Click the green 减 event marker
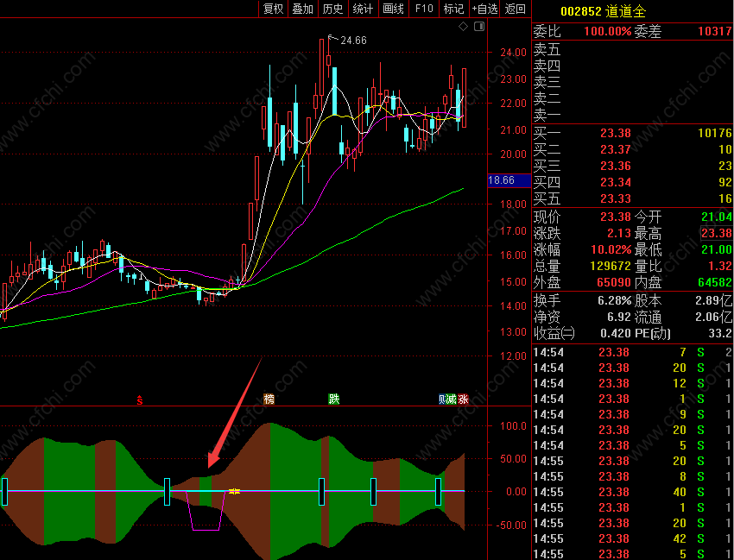734x560 pixels. [452, 399]
